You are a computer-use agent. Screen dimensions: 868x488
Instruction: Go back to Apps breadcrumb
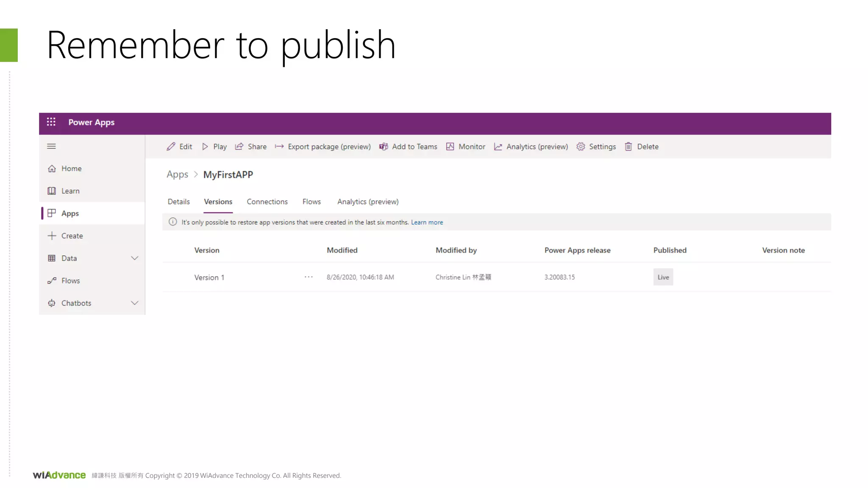tap(177, 175)
